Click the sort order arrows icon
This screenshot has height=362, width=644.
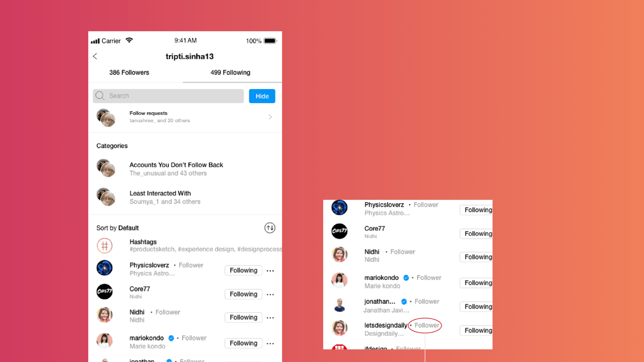click(270, 228)
